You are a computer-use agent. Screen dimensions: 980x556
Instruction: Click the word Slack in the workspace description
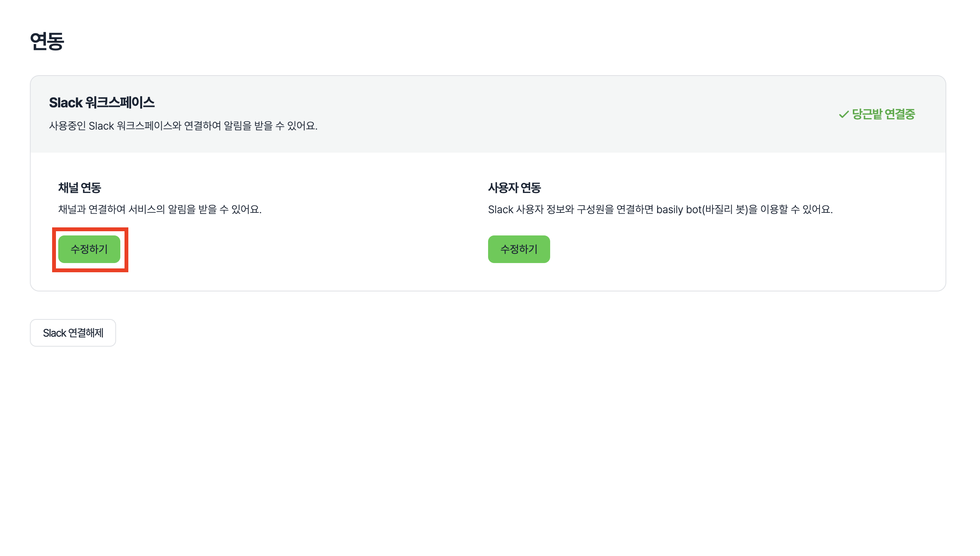pyautogui.click(x=101, y=126)
